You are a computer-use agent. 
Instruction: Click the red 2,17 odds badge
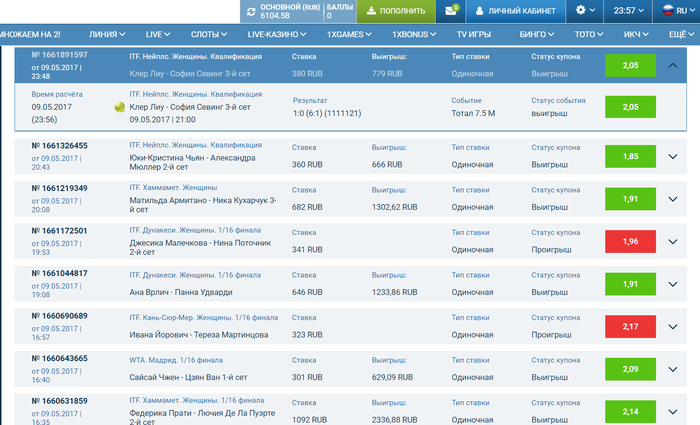630,326
